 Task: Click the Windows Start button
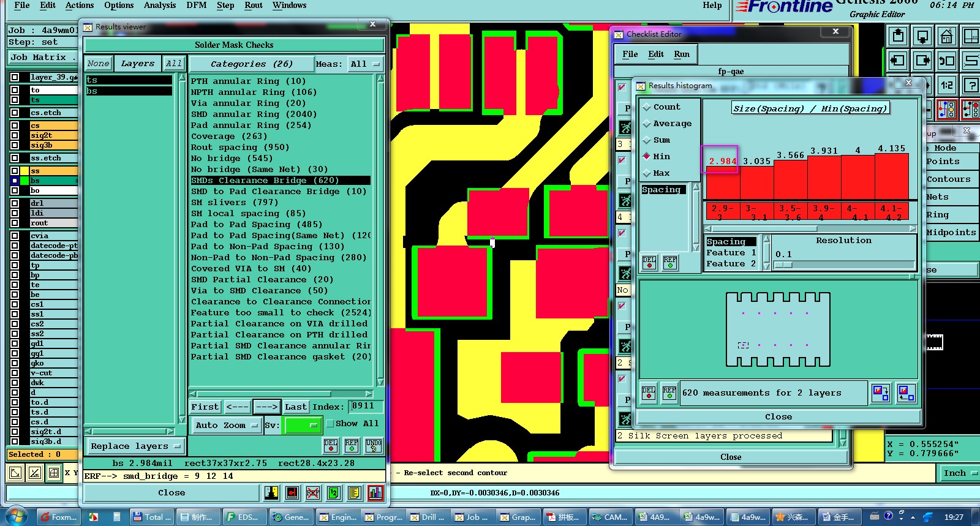point(16,516)
